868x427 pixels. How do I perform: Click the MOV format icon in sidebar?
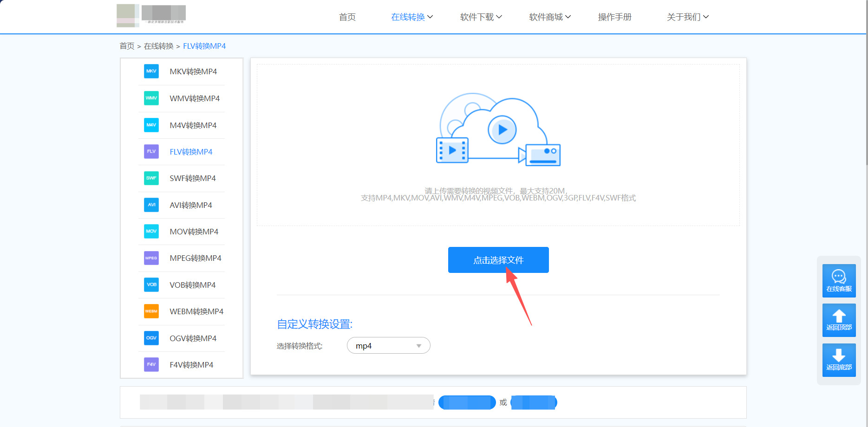[151, 232]
